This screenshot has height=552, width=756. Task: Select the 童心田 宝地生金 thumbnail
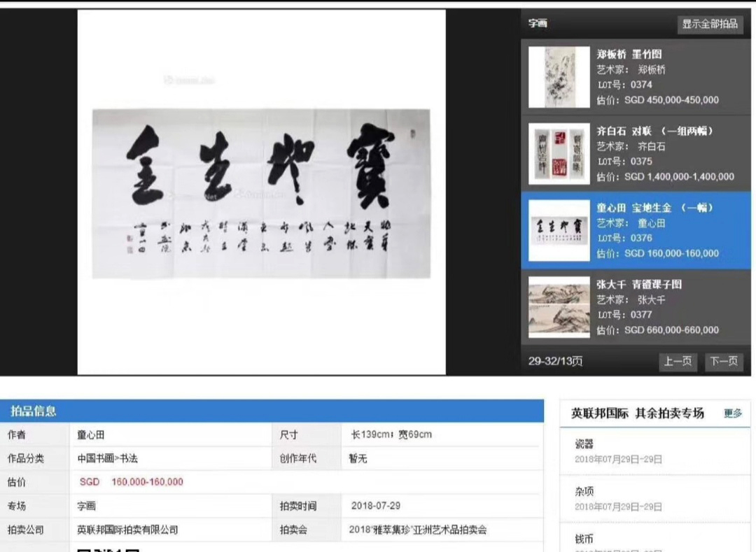(559, 230)
